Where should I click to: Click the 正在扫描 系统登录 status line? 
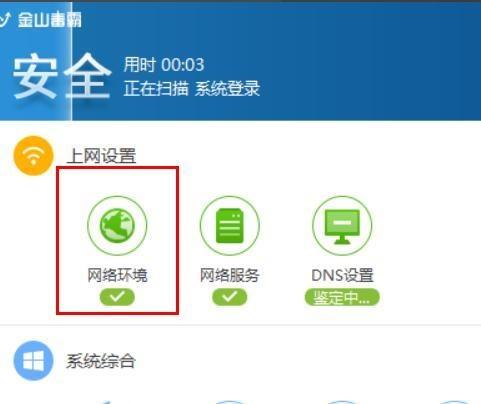[x=192, y=89]
